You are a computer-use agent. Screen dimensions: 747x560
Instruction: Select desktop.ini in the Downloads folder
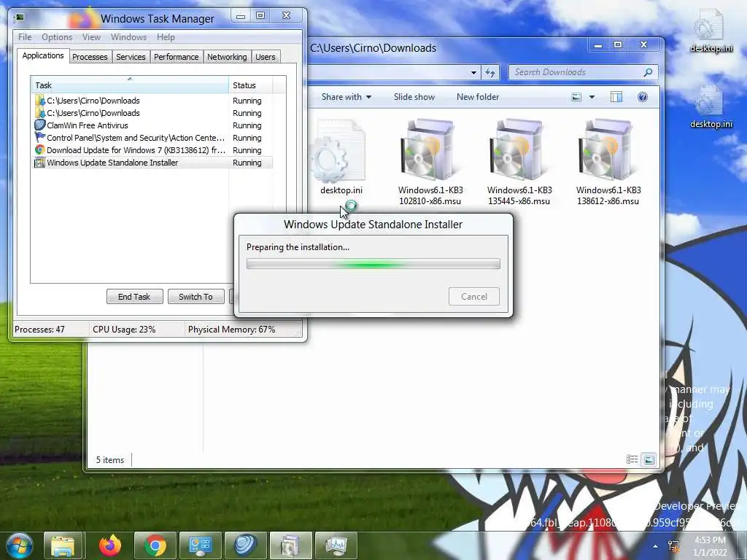[341, 157]
